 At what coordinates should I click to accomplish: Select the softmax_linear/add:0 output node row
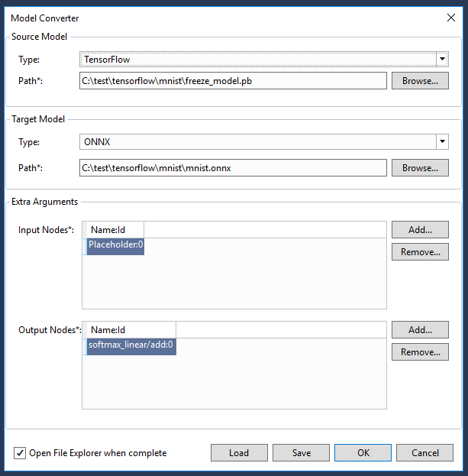(x=131, y=347)
